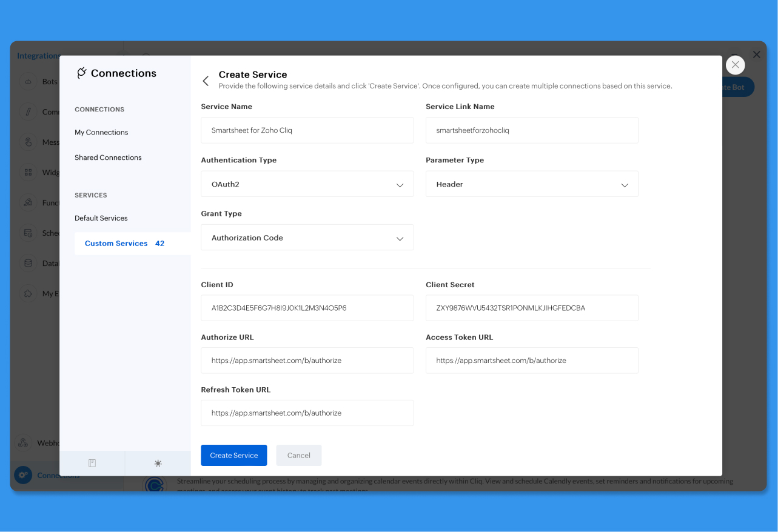778x532 pixels.
Task: Close the Connections dialog with the round X
Action: tap(735, 65)
